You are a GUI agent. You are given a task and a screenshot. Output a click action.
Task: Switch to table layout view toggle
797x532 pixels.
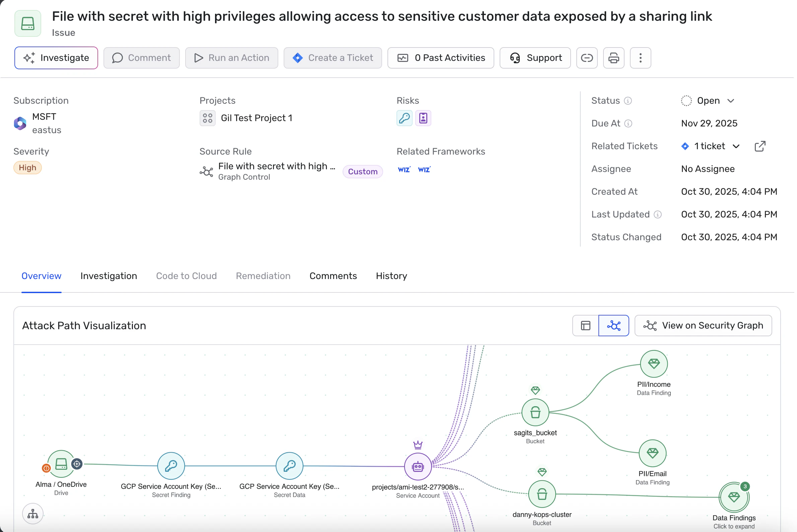coord(585,326)
